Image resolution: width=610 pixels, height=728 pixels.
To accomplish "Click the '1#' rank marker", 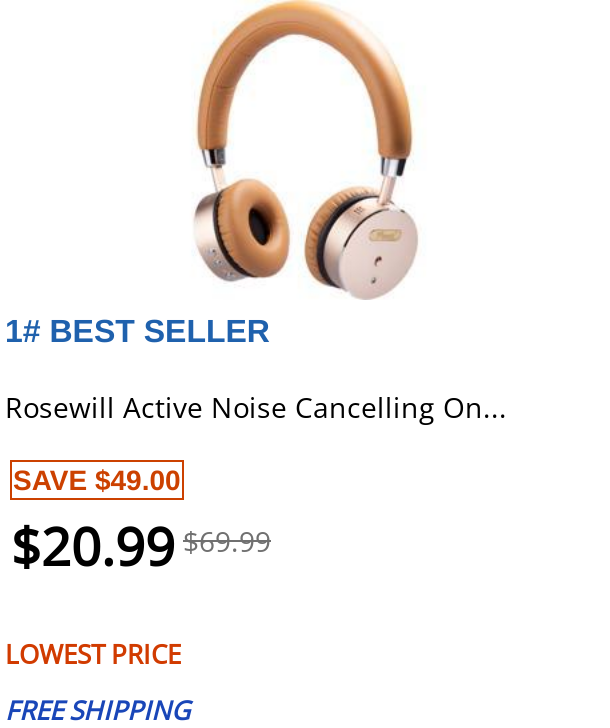I will 23,332.
